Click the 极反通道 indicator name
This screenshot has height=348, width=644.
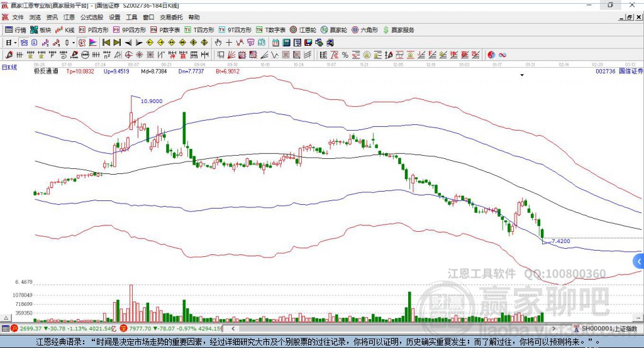[46, 71]
